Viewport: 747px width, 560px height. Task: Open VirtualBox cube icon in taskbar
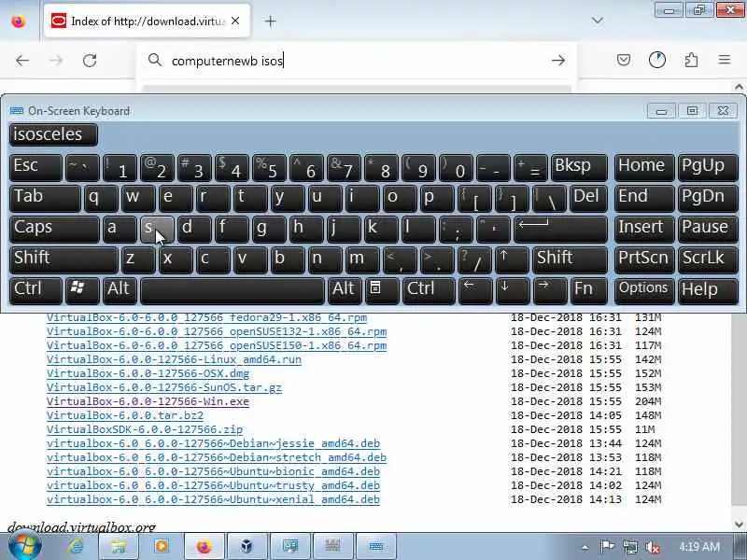(x=247, y=546)
